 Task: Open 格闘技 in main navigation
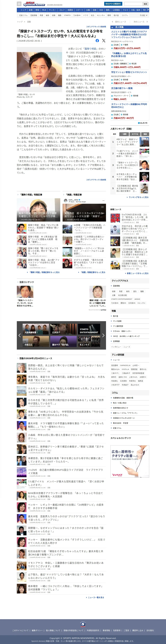point(70,10)
